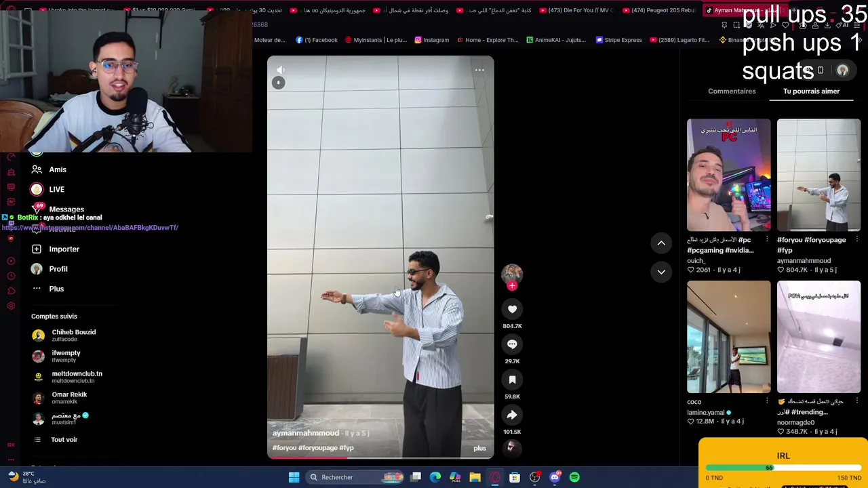Open the ouich_ username link
The height and width of the screenshot is (488, 868).
pyautogui.click(x=696, y=260)
